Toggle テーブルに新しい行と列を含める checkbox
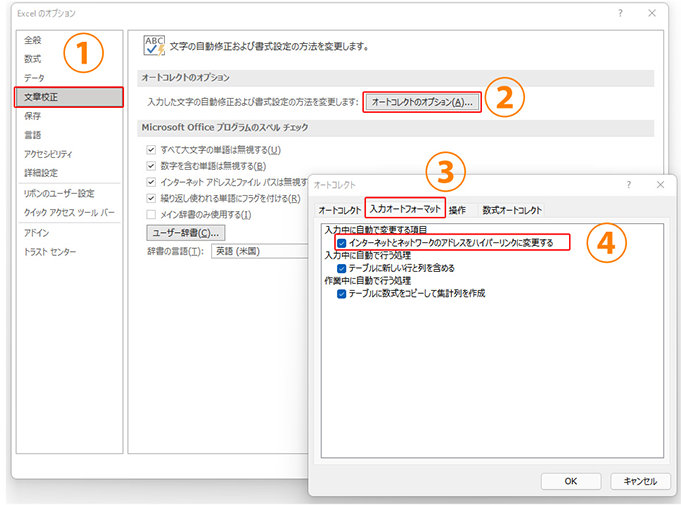 341,268
